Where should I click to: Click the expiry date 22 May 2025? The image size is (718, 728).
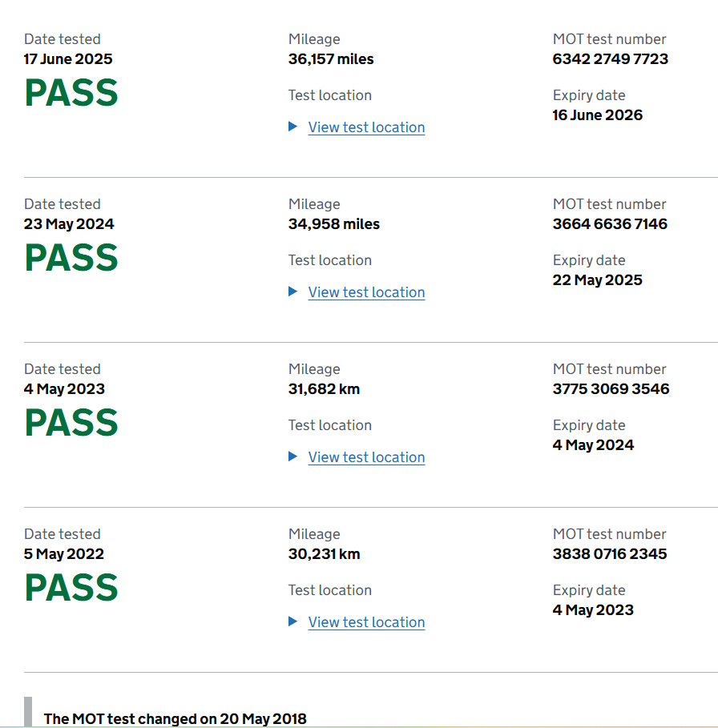(x=597, y=280)
